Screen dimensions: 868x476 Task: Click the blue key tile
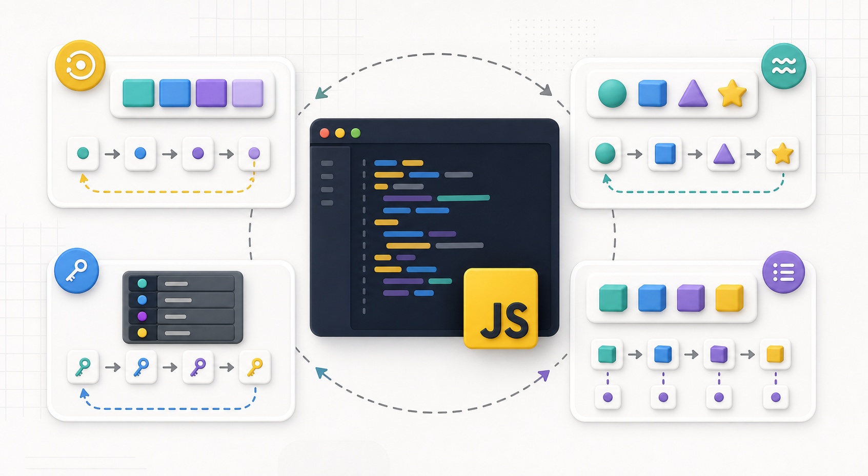(x=141, y=367)
